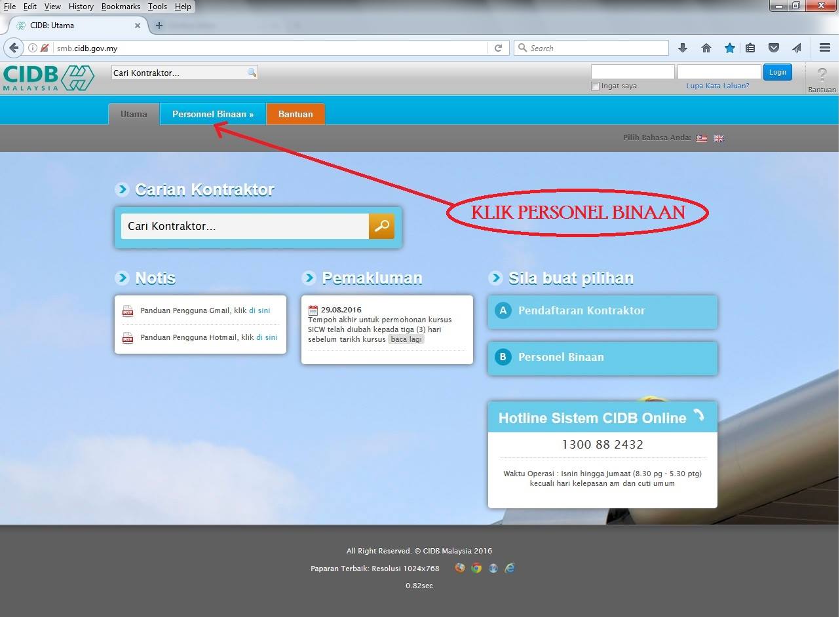This screenshot has width=840, height=617.
Task: Click the blue bookmark star icon
Action: (730, 48)
